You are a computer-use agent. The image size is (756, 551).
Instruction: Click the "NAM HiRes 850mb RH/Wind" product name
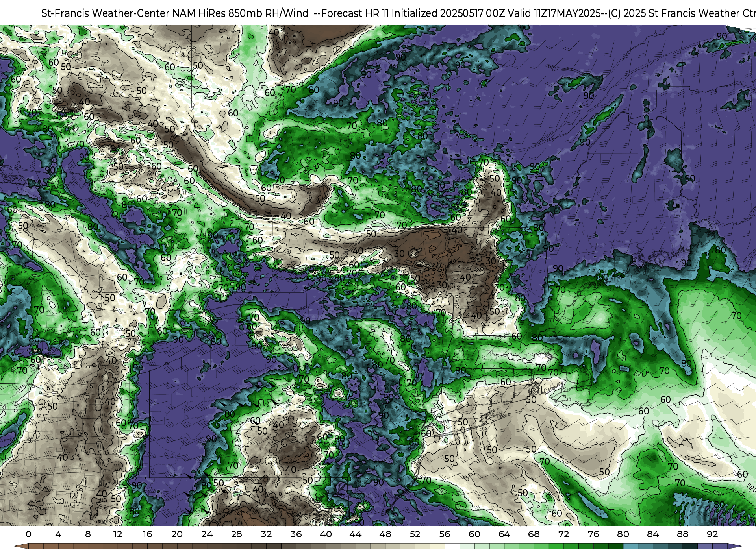[x=241, y=13]
